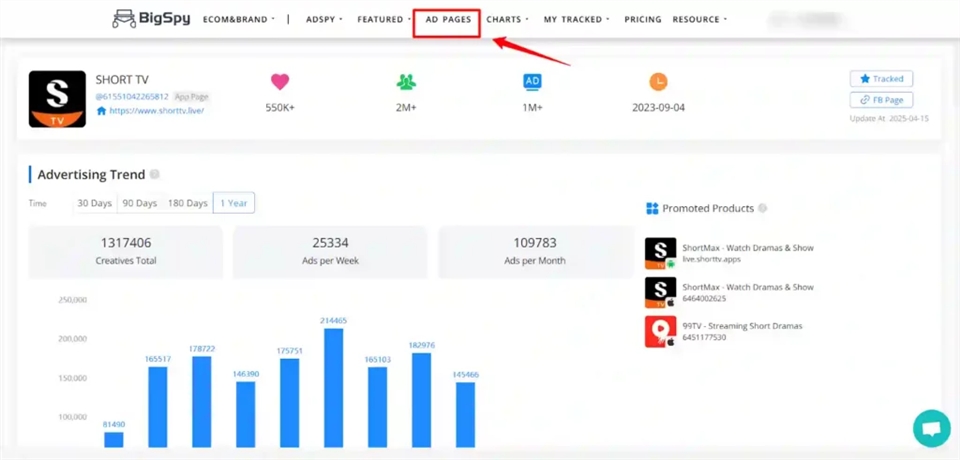Click the Promoted Products help icon
960x460 pixels.
[763, 208]
